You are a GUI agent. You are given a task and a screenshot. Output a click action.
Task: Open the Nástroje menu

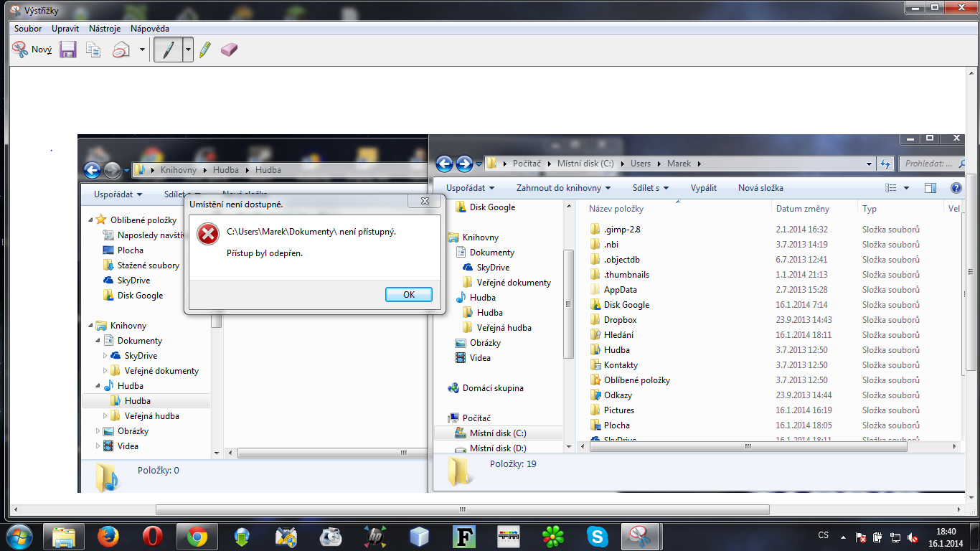pos(105,29)
